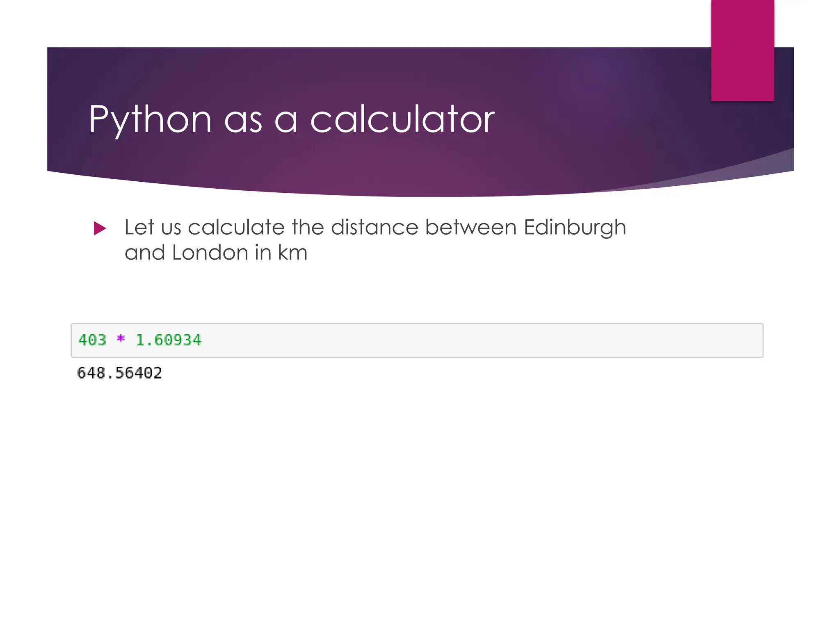Click the output value 648.56402
Viewport: 840px width, 630px height.
point(119,373)
